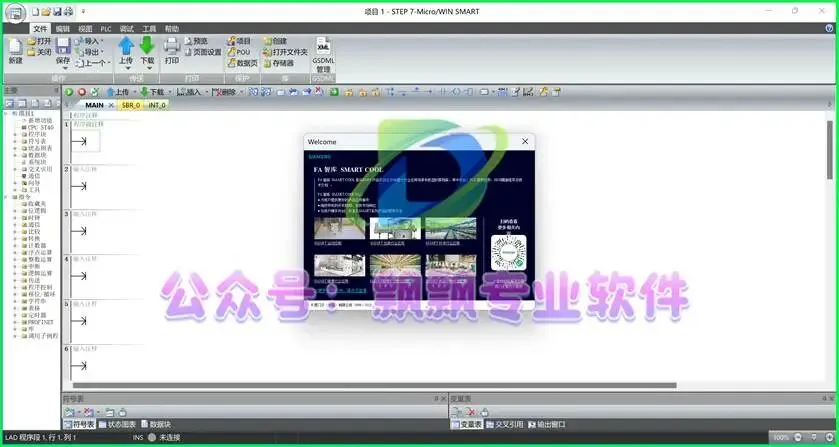
Task: Switch to 状态图表 bottom tab
Action: click(118, 425)
